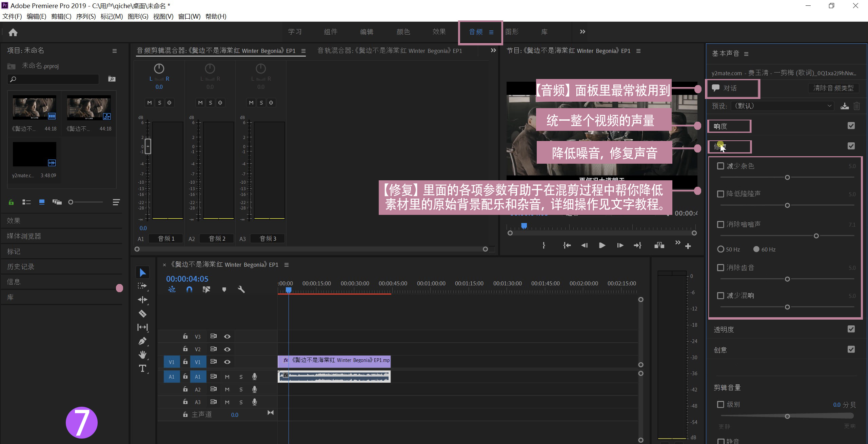
Task: Enable the 减少混响 checkbox
Action: 721,296
